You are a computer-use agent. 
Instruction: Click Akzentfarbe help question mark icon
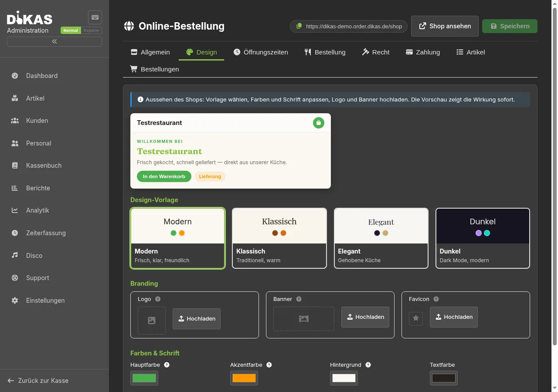(x=269, y=365)
